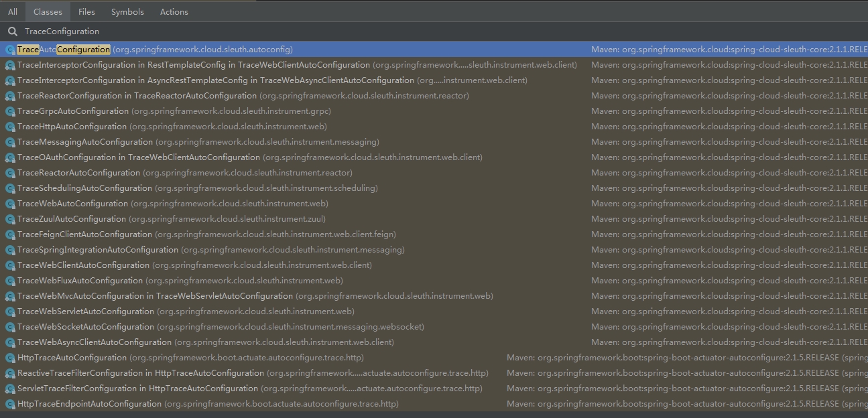Click class icon beside HttpTraceEndpointAutoConfiguration
This screenshot has width=868, height=418.
(x=10, y=404)
